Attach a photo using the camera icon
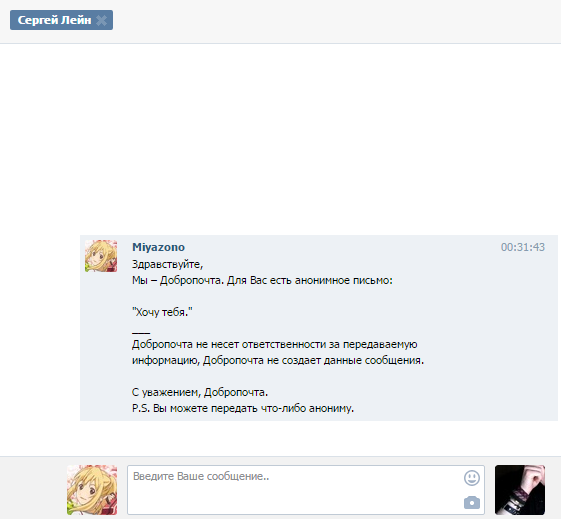Image resolution: width=561 pixels, height=519 pixels. tap(472, 502)
